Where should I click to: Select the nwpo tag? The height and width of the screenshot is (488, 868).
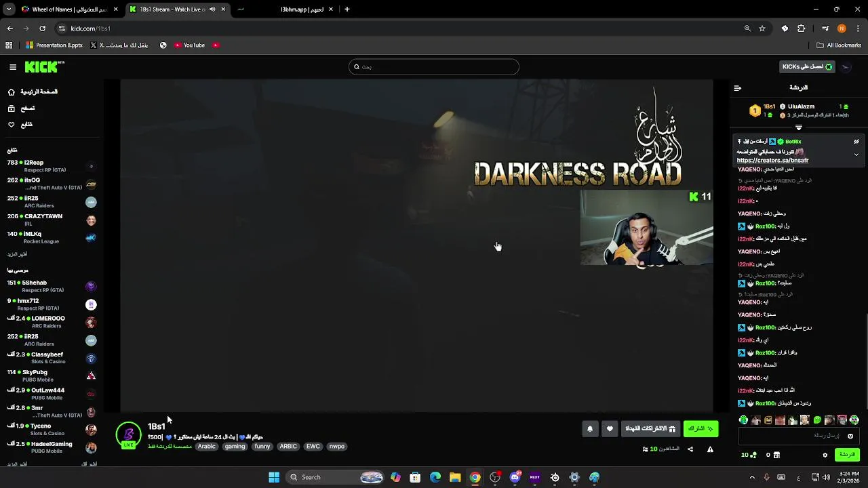337,447
